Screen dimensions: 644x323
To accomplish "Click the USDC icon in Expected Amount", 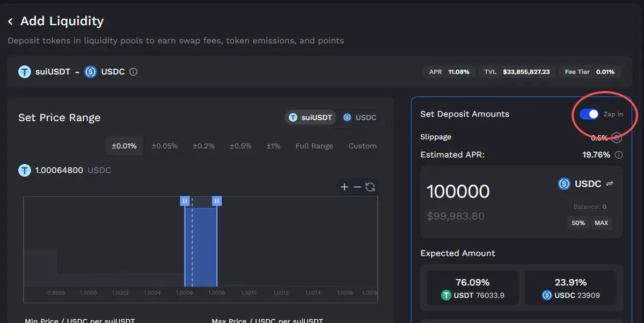I will 547,295.
